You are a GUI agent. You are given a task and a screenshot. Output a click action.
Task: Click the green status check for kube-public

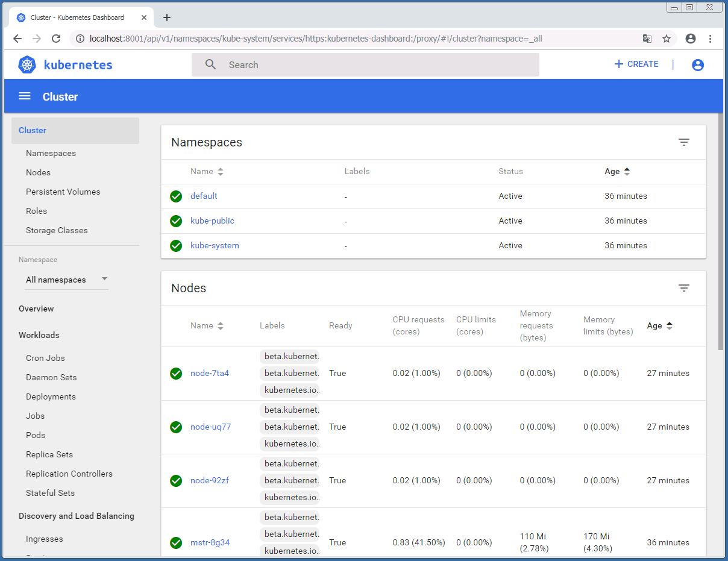176,221
